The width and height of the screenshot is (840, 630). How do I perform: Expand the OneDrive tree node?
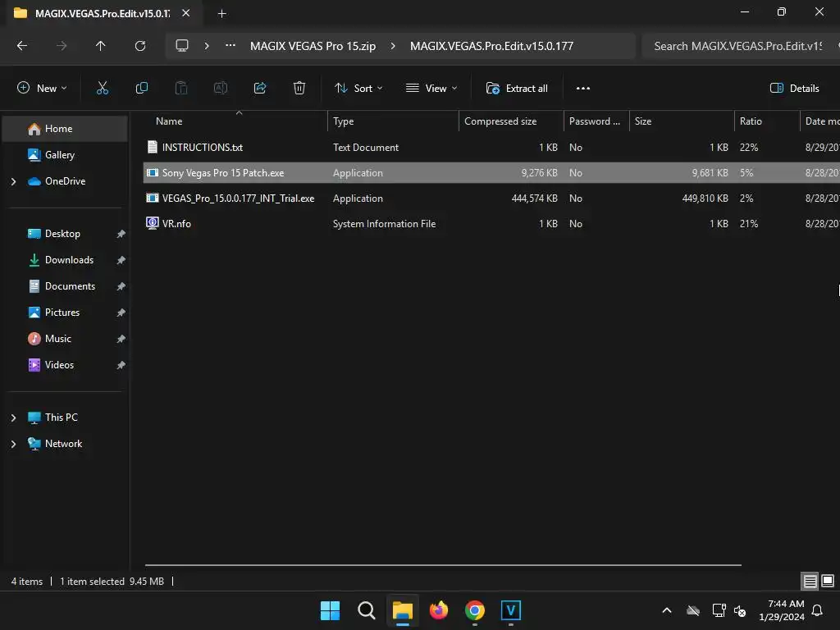pyautogui.click(x=13, y=181)
